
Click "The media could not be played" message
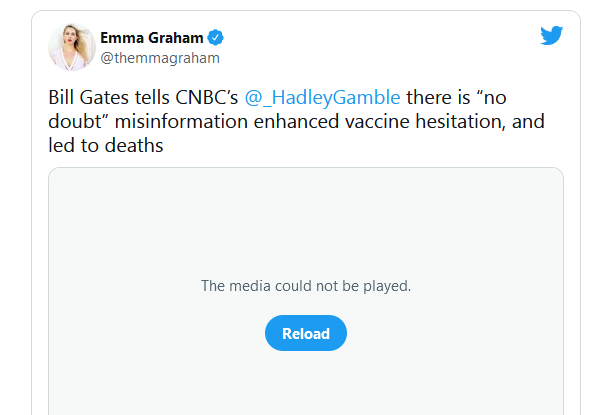[x=306, y=286]
